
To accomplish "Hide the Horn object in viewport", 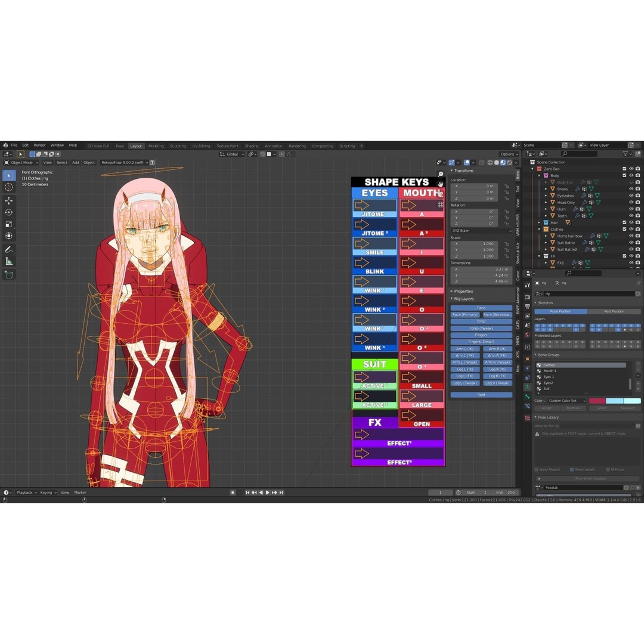I will click(x=631, y=209).
